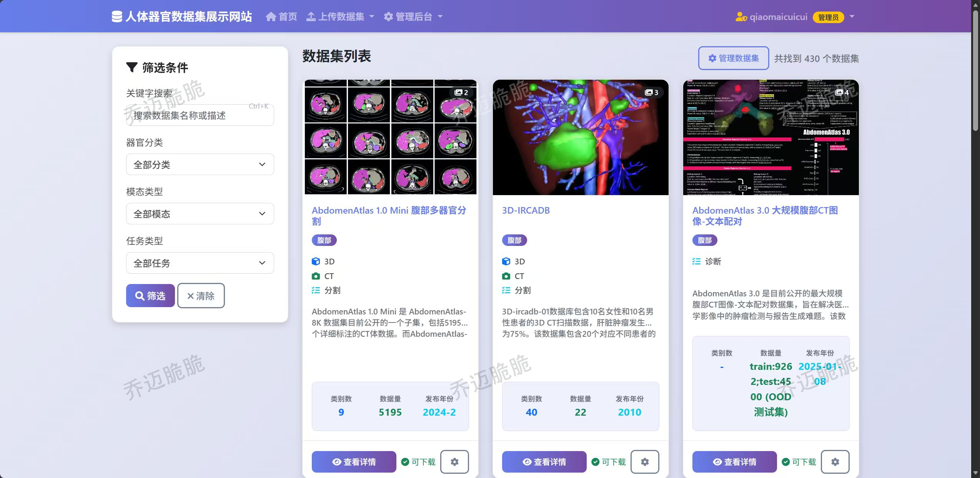Click image count badge showing 3 on 3D-IRCADB
Image resolution: width=980 pixels, height=478 pixels.
tap(651, 92)
